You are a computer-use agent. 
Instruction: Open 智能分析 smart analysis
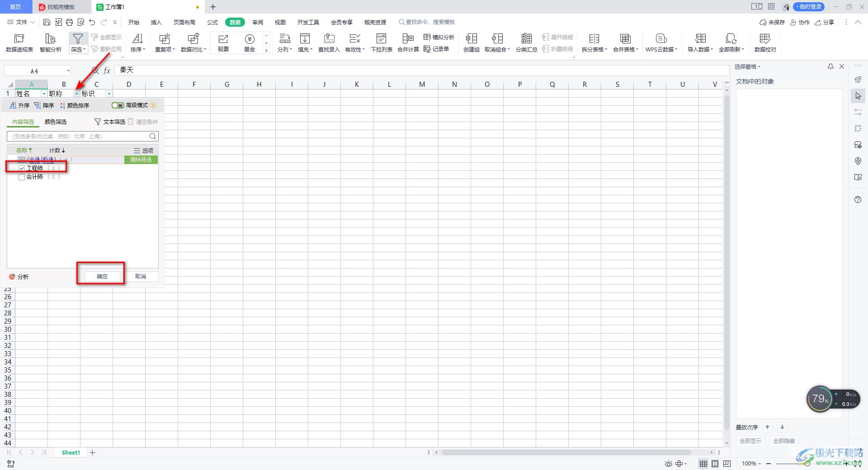tap(51, 43)
